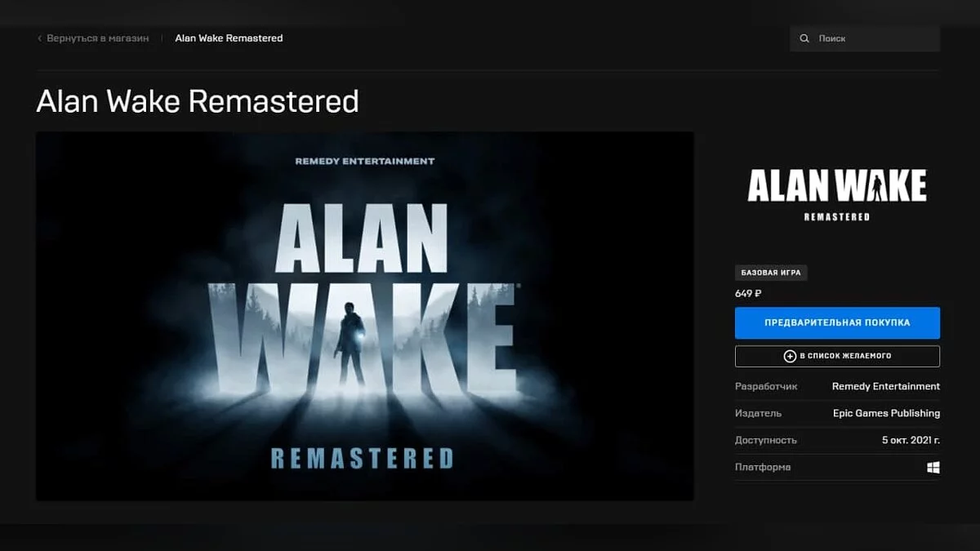Click the 5 окт. 2021 г. release date
Viewport: 980px width, 551px height.
point(911,440)
